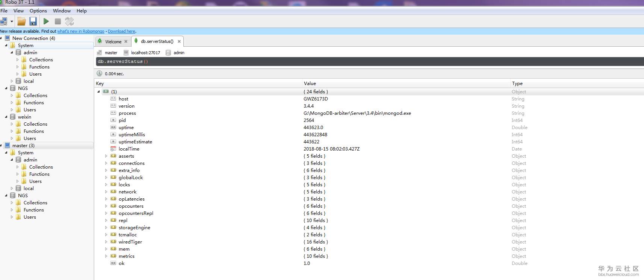This screenshot has width=644, height=280.
Task: Select the uptimeMillis row
Action: pyautogui.click(x=369, y=134)
